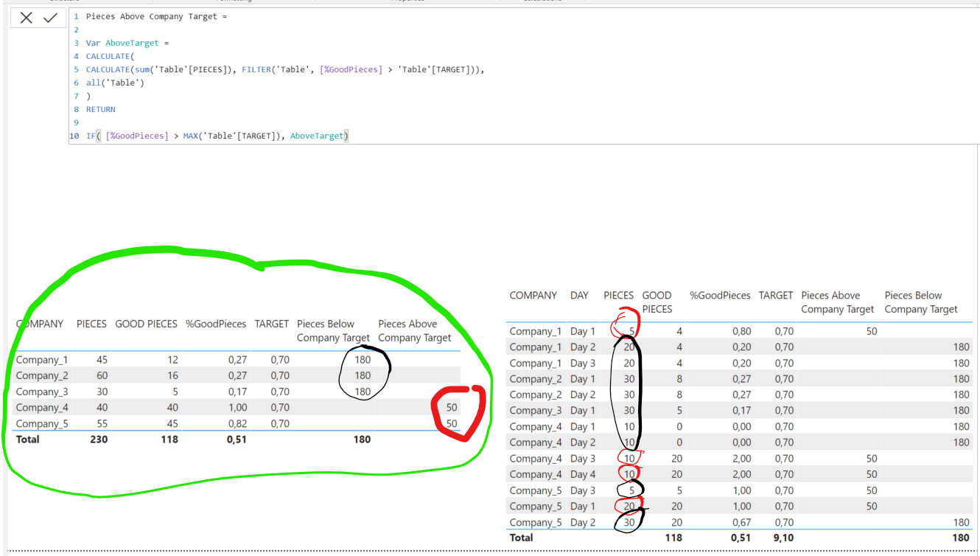
Task: Click the 'Var AboveTarget =' line in the formula
Action: (127, 43)
